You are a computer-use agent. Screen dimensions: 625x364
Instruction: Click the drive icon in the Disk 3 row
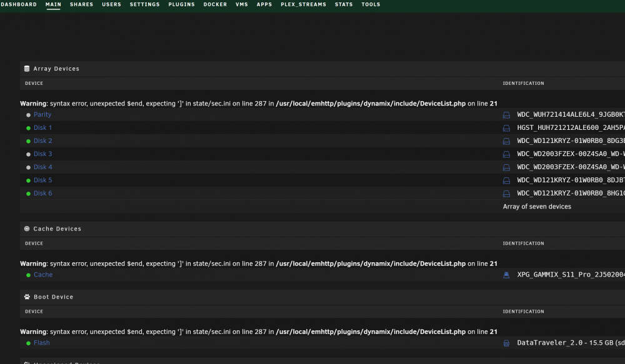coord(506,154)
